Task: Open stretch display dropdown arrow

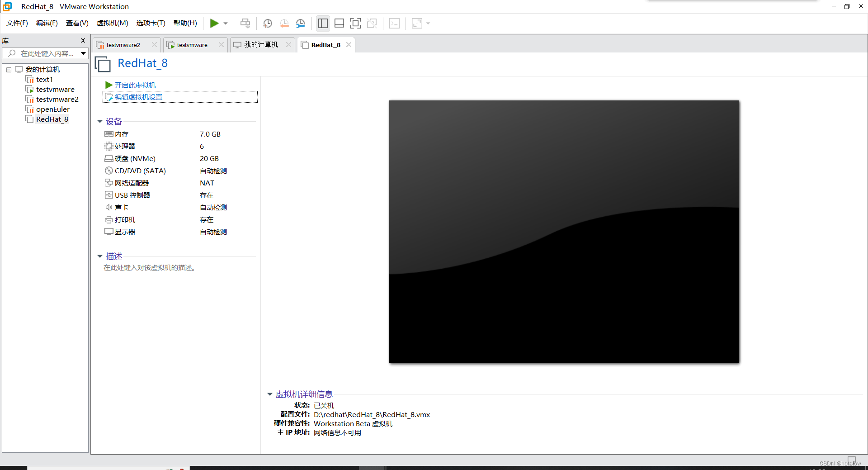Action: point(428,24)
